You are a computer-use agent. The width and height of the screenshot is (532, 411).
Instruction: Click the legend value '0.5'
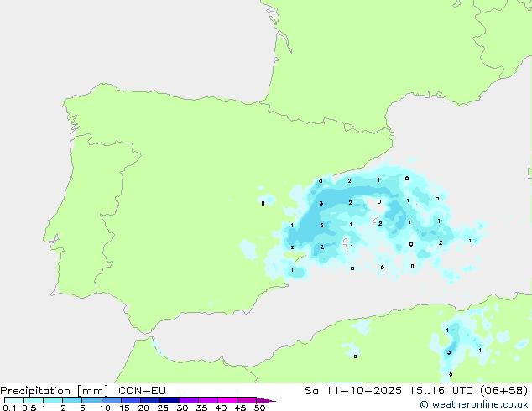29,408
